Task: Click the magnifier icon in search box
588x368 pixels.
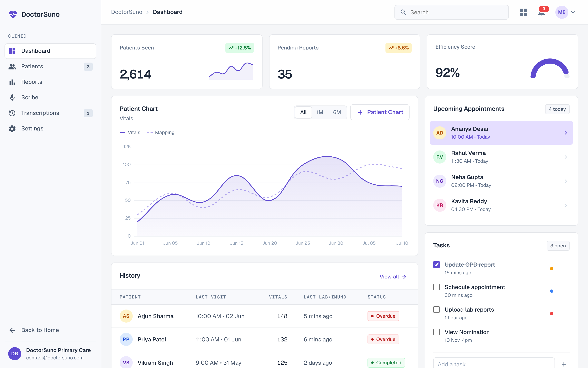Action: (403, 12)
